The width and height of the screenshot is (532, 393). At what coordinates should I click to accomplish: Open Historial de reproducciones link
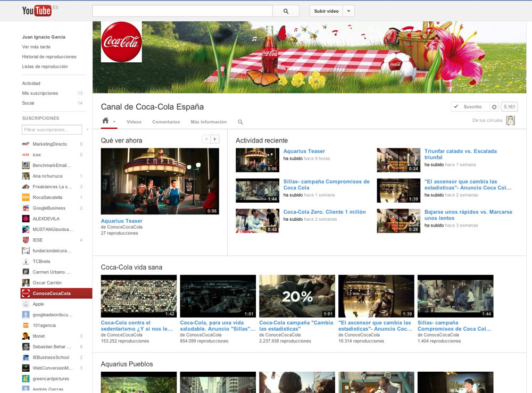(49, 57)
